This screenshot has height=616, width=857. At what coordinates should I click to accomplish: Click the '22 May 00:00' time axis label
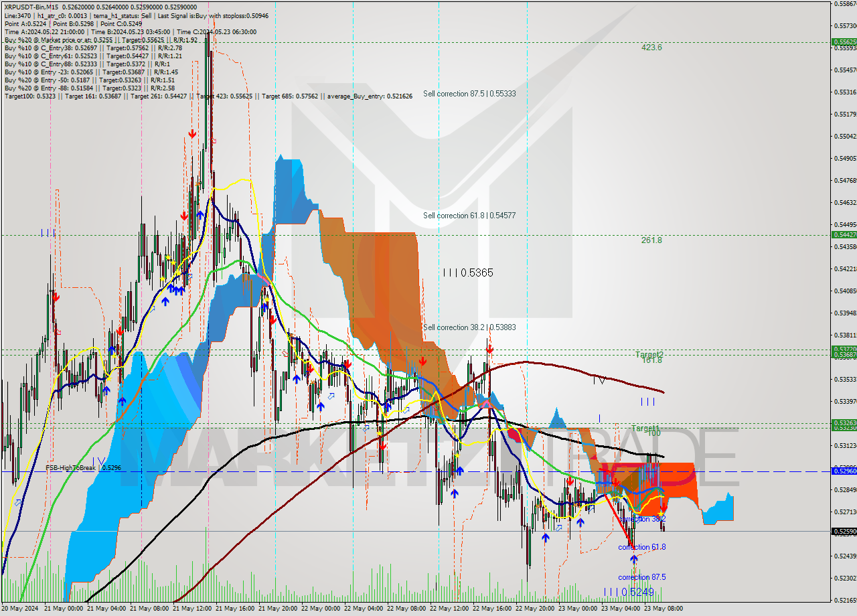(321, 609)
